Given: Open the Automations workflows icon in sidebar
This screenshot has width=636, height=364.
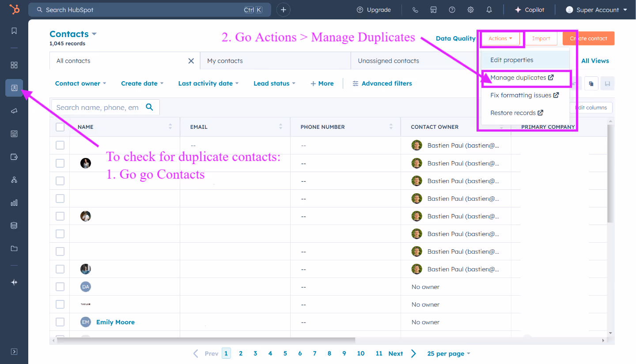Looking at the screenshot, I should tap(14, 180).
